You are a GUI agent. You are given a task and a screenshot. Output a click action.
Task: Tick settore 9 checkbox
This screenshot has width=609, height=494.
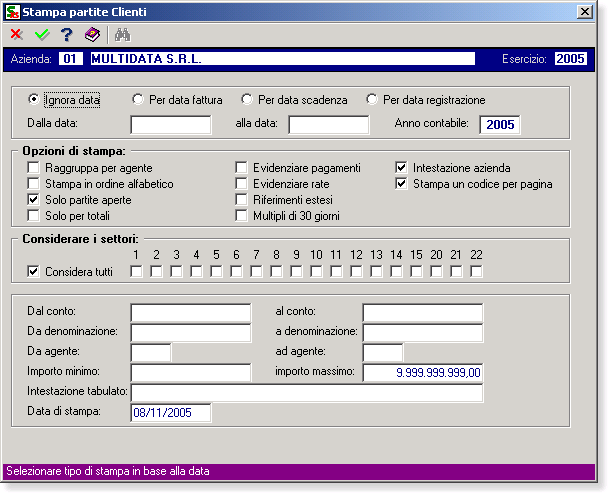tap(296, 271)
